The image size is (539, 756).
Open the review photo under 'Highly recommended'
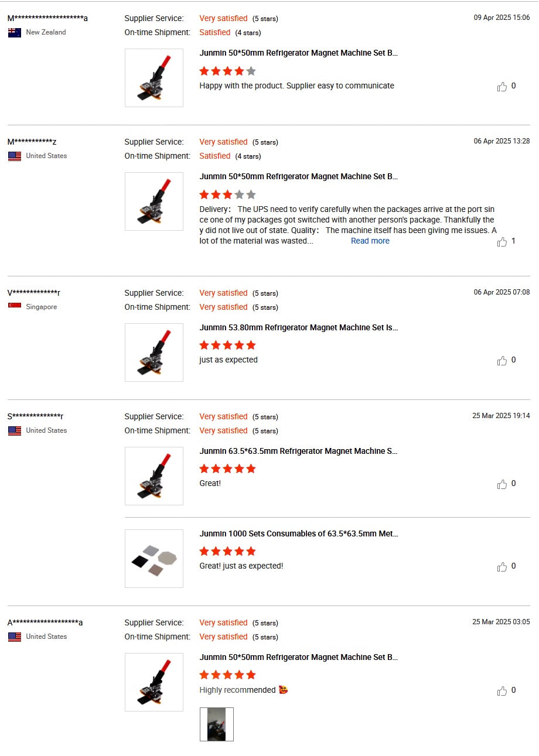pos(216,724)
